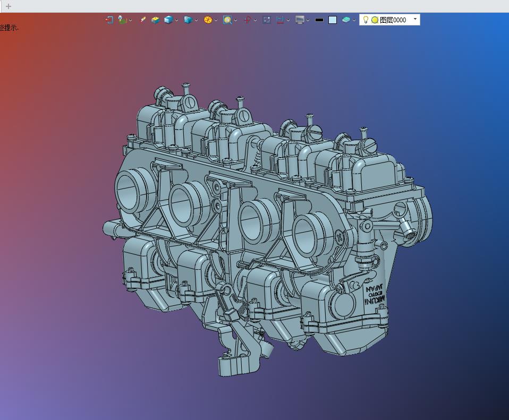Open dropdown beside the pick filter icon
Image resolution: width=509 pixels, height=420 pixels.
(131, 20)
